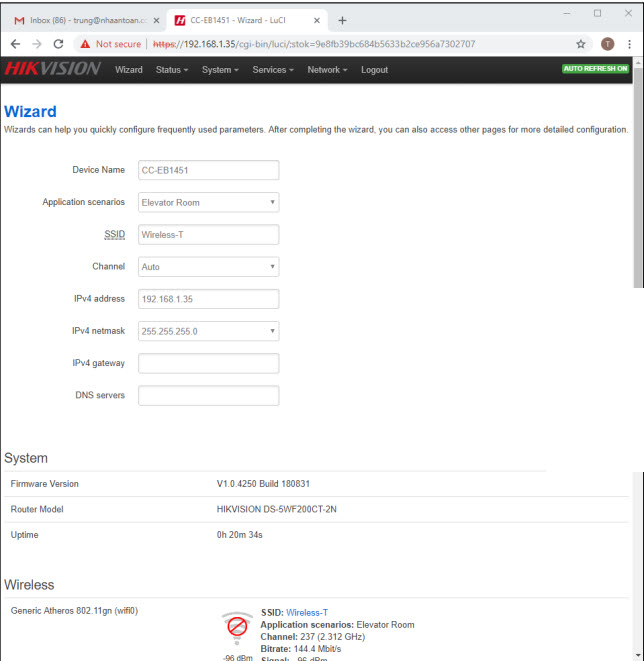Open the IPv4 netmask dropdown
The height and width of the screenshot is (661, 644).
(x=208, y=331)
